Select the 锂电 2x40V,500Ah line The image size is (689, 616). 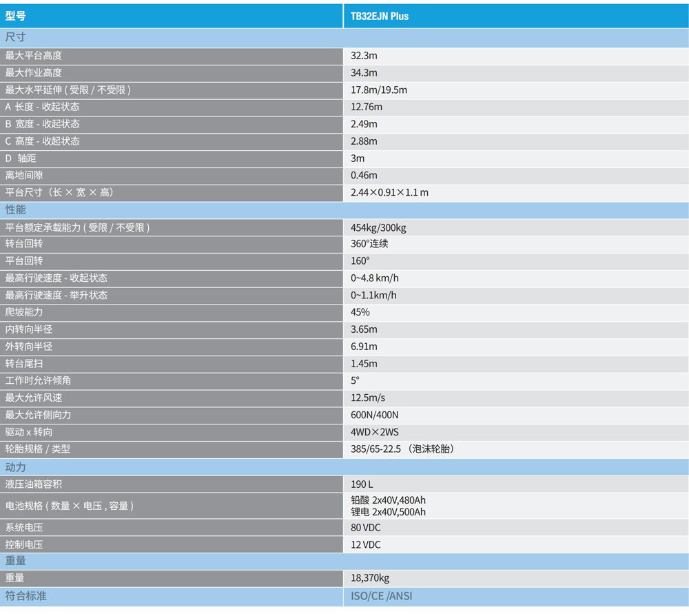388,511
